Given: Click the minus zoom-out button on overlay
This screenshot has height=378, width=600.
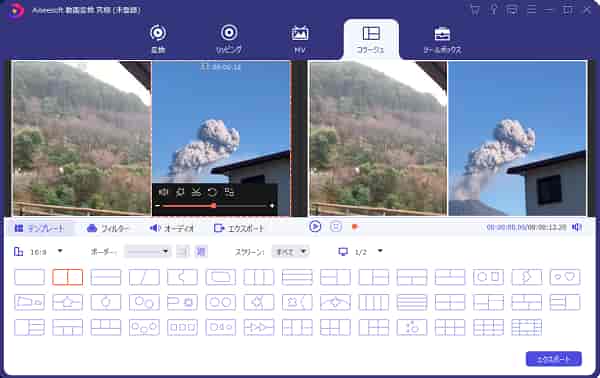Looking at the screenshot, I should pos(157,206).
